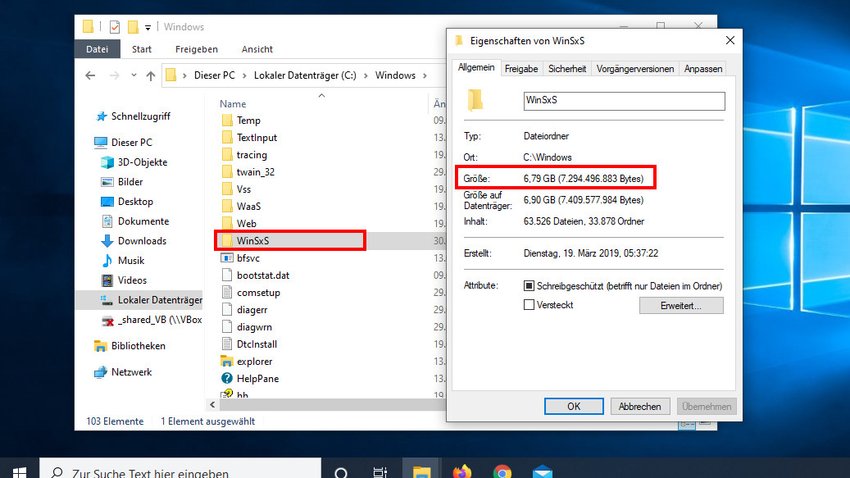Open the Ansicht ribbon tab

(257, 49)
